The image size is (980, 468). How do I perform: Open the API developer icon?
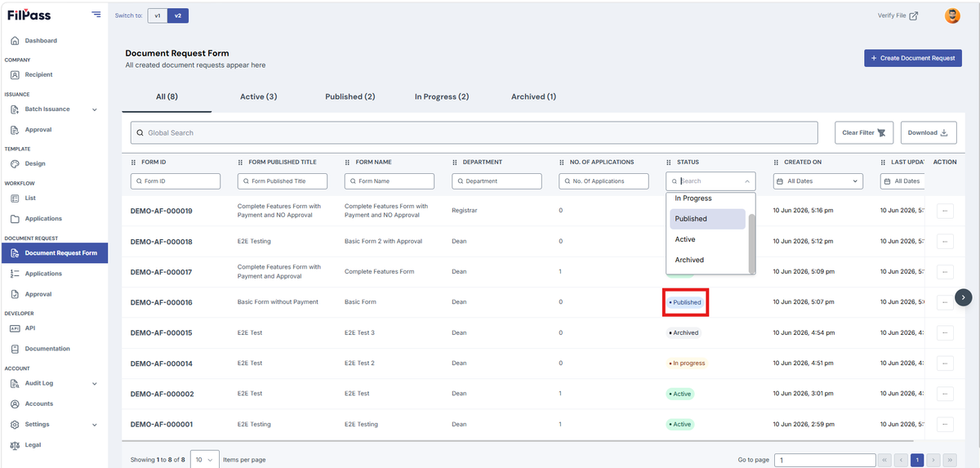15,328
